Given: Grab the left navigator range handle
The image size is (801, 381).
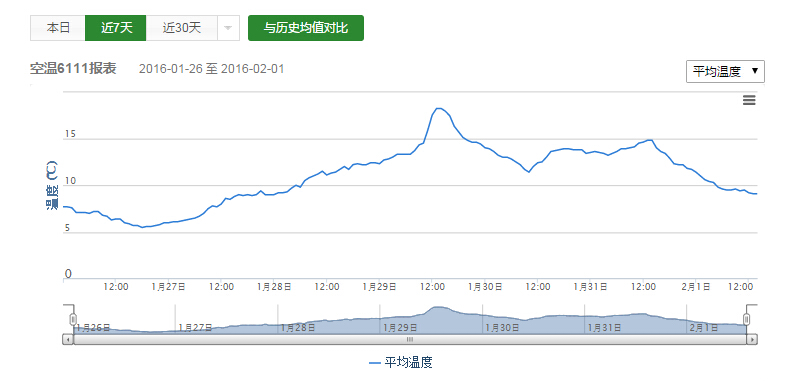Looking at the screenshot, I should tap(73, 320).
